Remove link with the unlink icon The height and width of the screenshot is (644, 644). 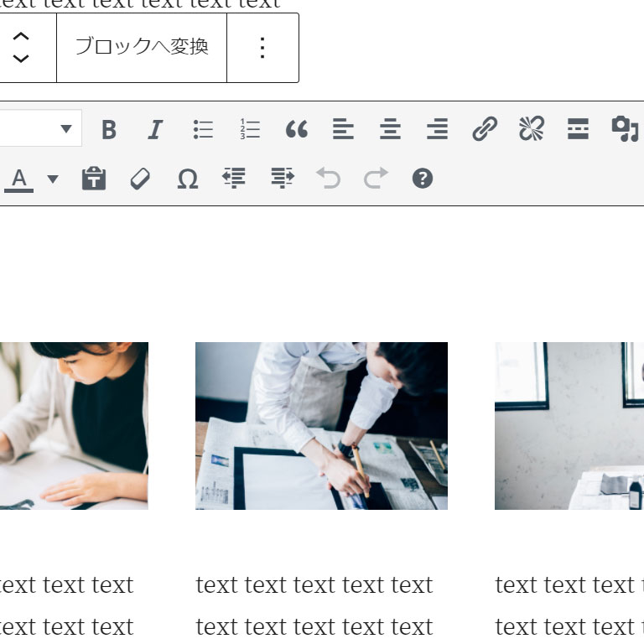click(532, 129)
